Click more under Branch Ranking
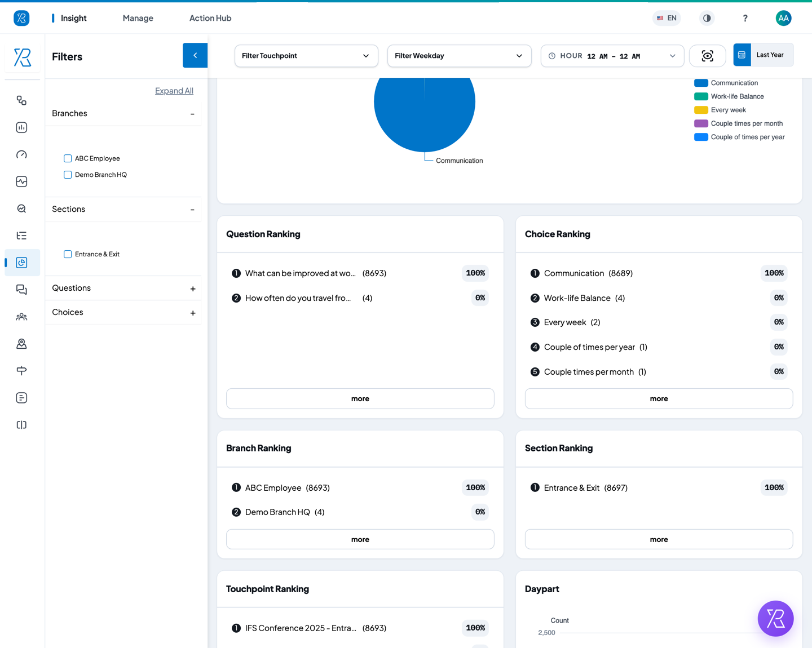Image resolution: width=812 pixels, height=648 pixels. click(x=360, y=539)
